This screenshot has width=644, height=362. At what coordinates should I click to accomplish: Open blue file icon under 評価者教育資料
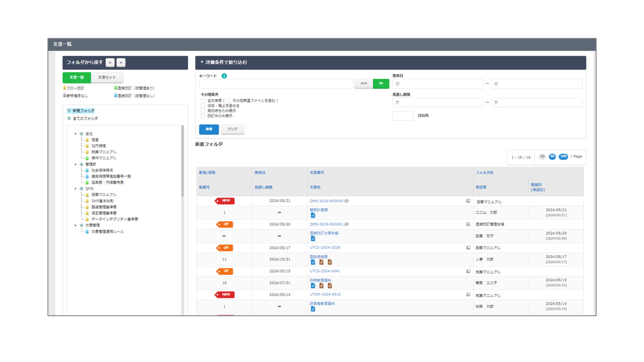pyautogui.click(x=313, y=309)
